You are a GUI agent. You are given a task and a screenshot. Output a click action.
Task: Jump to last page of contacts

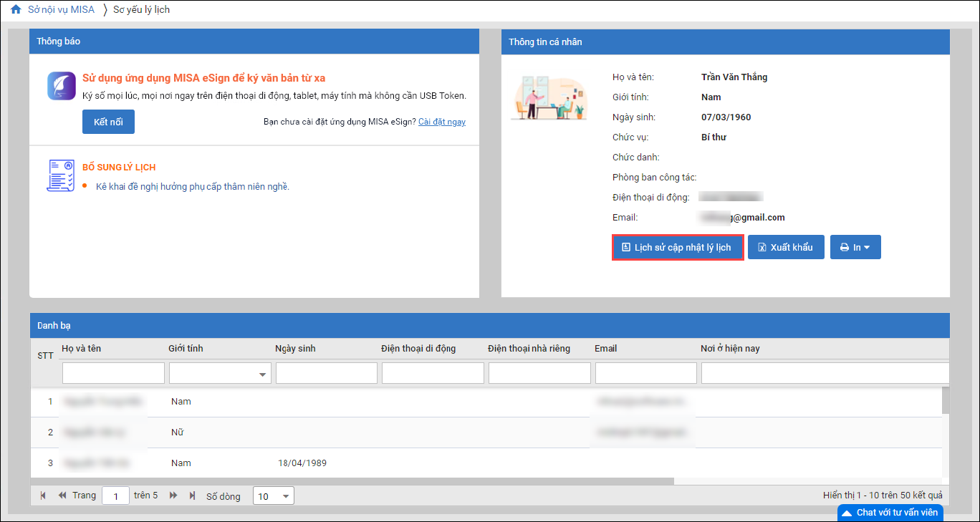coord(191,496)
